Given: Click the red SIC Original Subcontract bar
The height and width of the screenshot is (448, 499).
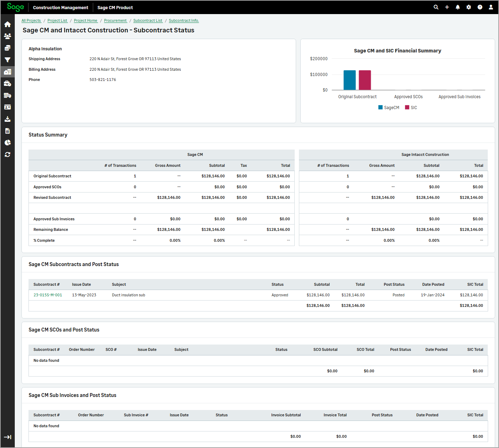Looking at the screenshot, I should coord(365,80).
